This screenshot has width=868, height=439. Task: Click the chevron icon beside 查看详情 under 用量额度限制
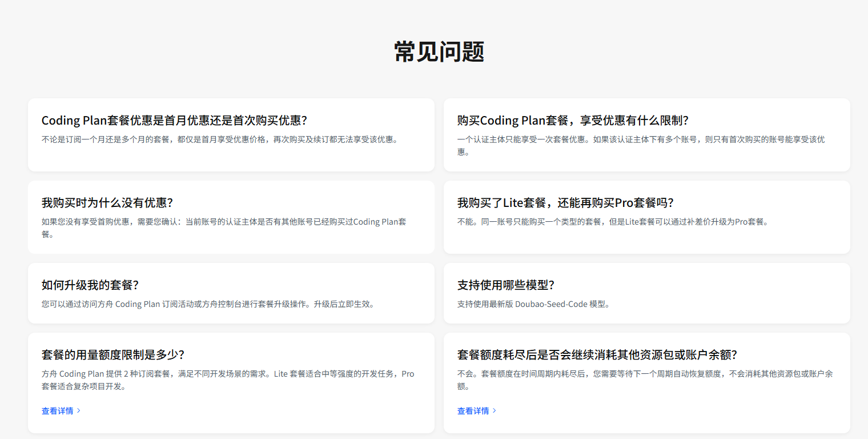click(79, 410)
